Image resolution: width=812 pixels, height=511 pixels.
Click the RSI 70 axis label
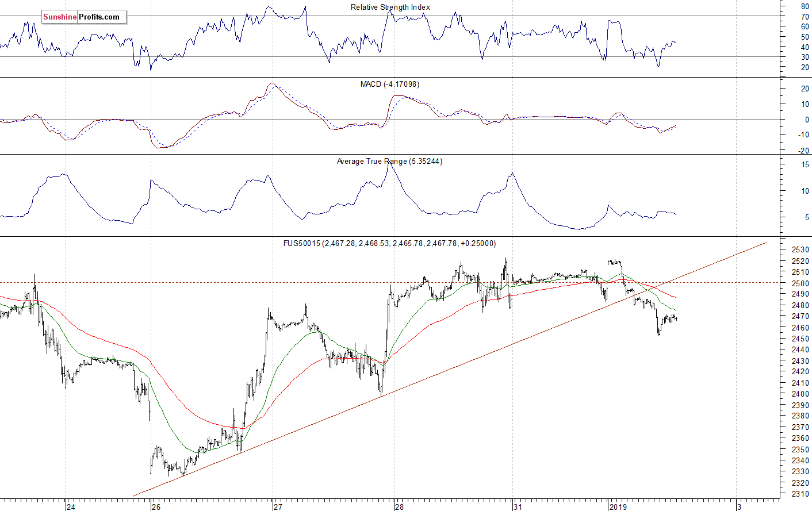(x=805, y=17)
